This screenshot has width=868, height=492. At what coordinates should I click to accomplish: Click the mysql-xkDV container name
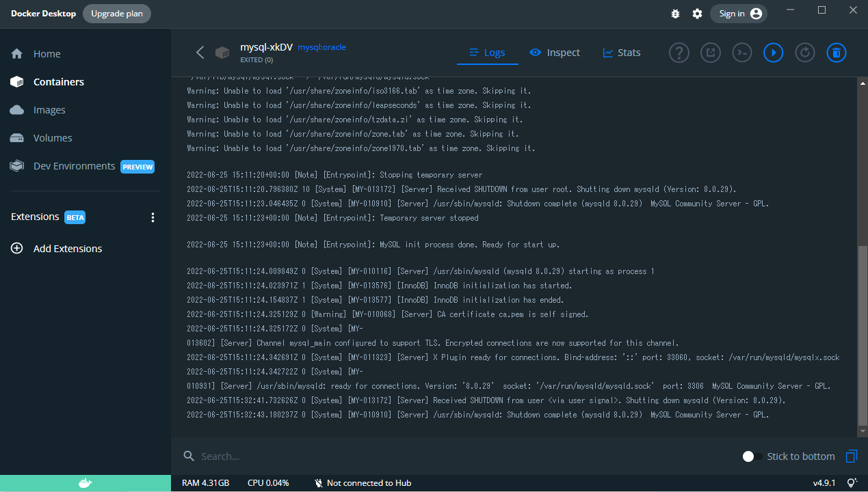pyautogui.click(x=266, y=47)
